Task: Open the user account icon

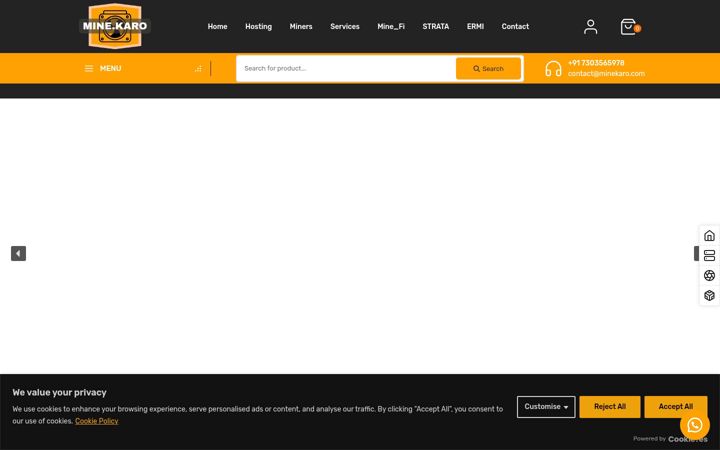Action: pyautogui.click(x=591, y=27)
